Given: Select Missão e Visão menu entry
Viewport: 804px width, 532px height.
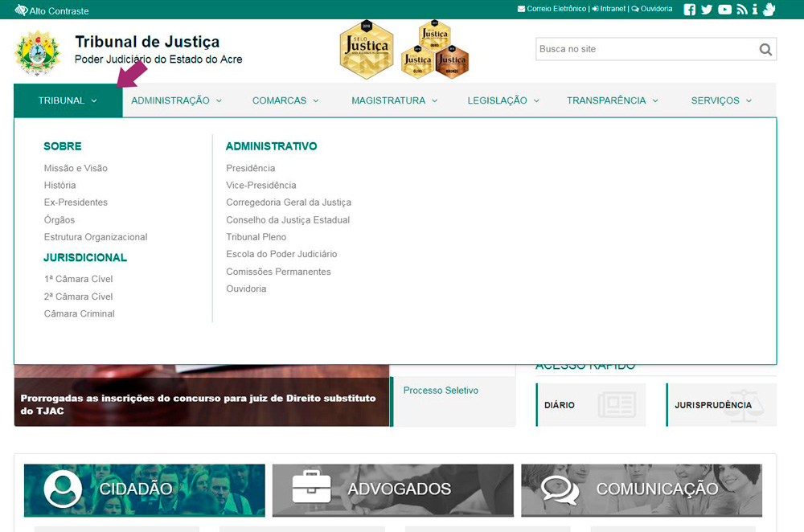Looking at the screenshot, I should (76, 168).
